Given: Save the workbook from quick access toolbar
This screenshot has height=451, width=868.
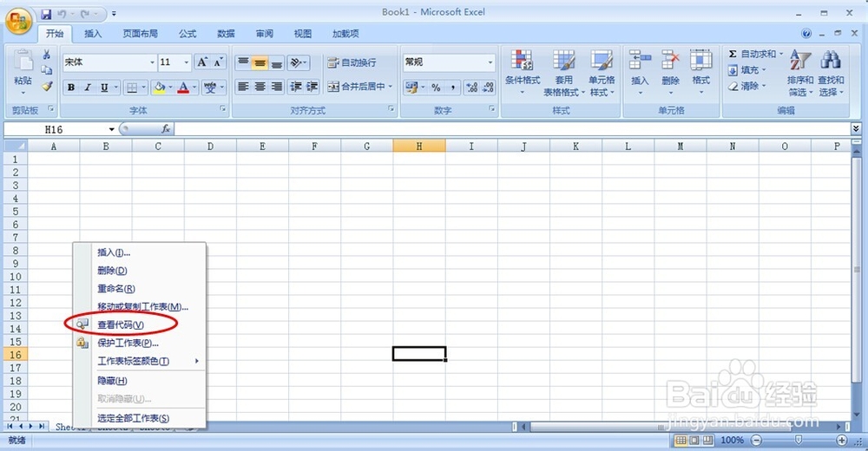Looking at the screenshot, I should [x=47, y=14].
